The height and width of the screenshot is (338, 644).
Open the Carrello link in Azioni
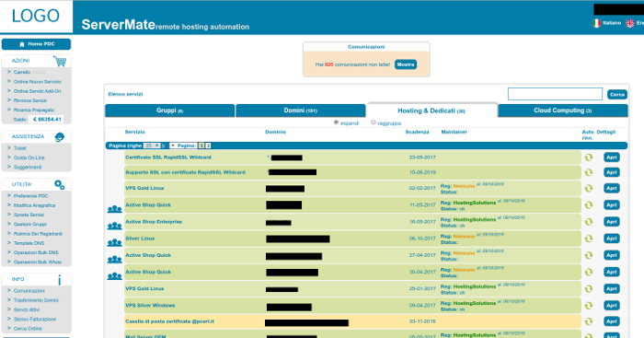click(22, 73)
